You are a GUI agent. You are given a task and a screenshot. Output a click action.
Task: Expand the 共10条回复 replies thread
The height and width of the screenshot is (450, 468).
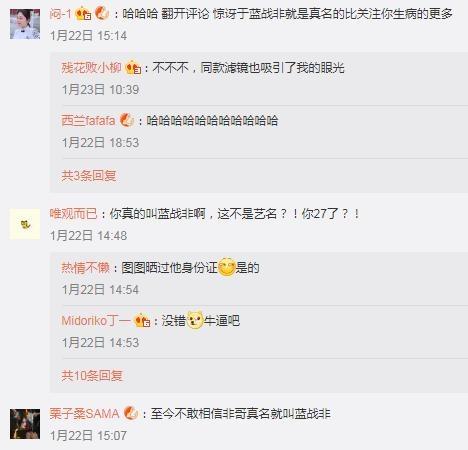[92, 376]
